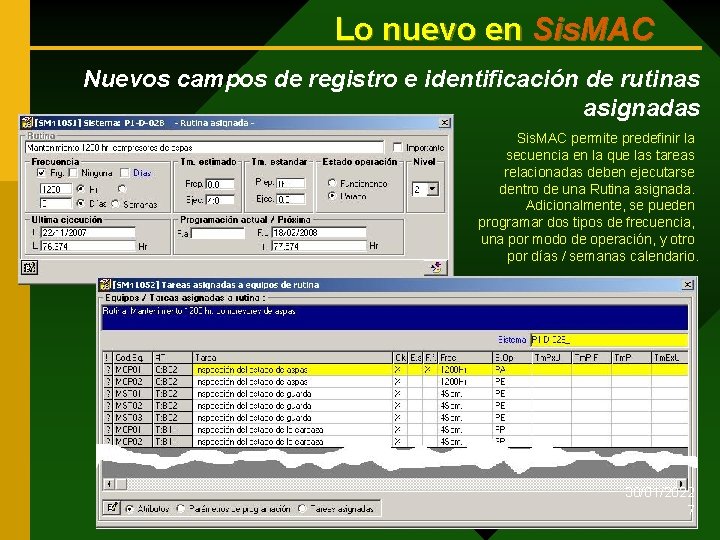The image size is (720, 540).
Task: Toggle the Fig. frequency checkbox
Action: pos(41,173)
